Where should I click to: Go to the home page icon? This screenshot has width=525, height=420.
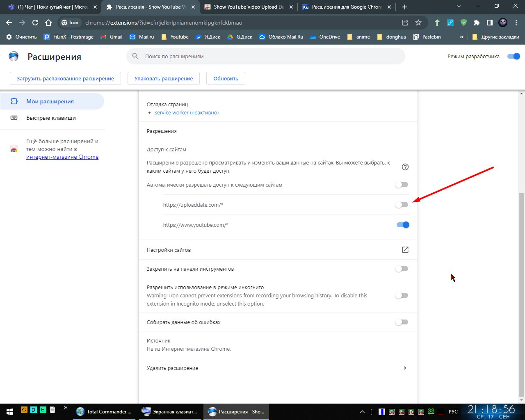(x=48, y=23)
